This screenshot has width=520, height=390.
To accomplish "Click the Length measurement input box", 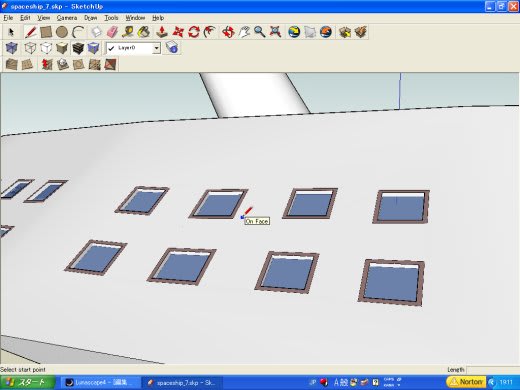I will [493, 370].
